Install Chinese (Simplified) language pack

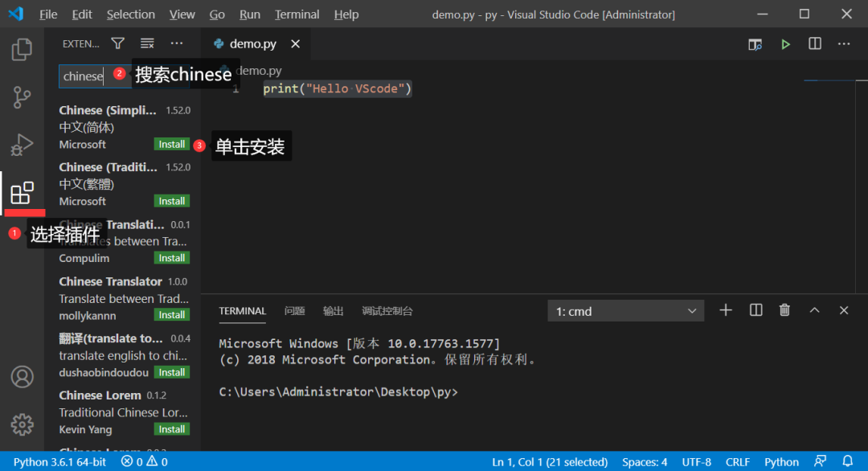(172, 144)
